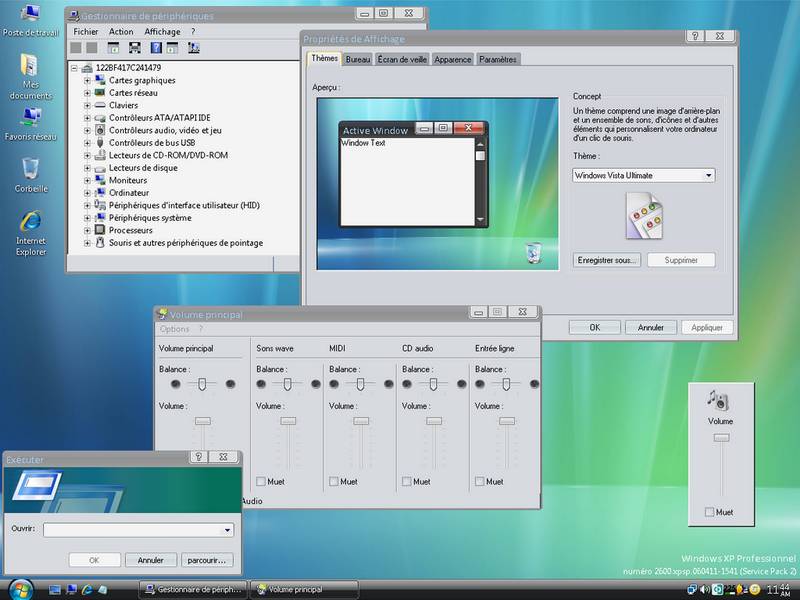Click the slider thumb in the Volume popup
This screenshot has width=800, height=600.
point(721,438)
